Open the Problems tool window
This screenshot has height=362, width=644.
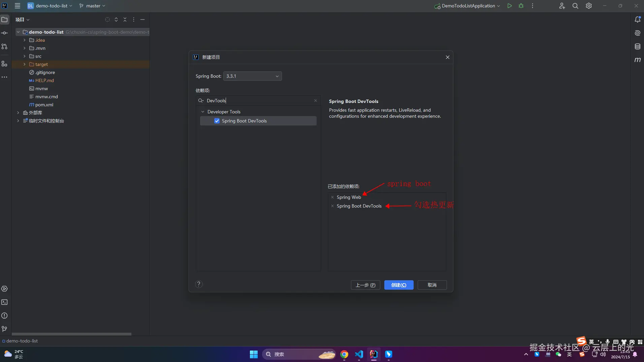click(4, 316)
